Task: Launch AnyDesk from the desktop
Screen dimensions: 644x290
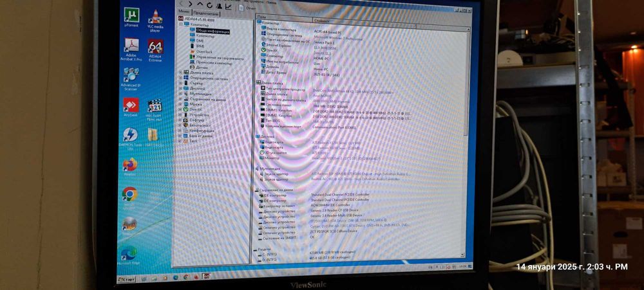Action: pyautogui.click(x=131, y=108)
